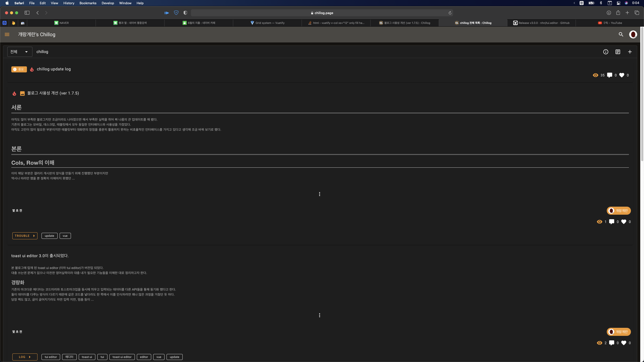Reload the chillog.page address bar

(450, 13)
